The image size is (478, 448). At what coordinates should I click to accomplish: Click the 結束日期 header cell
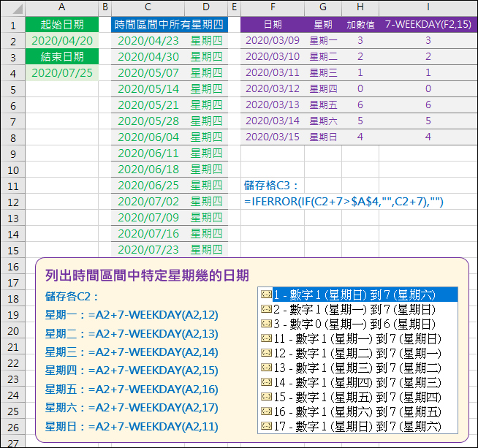coord(62,57)
